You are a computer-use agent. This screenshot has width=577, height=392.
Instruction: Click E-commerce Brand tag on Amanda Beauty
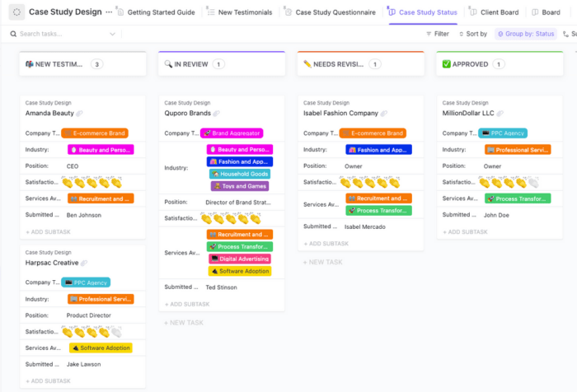(95, 133)
